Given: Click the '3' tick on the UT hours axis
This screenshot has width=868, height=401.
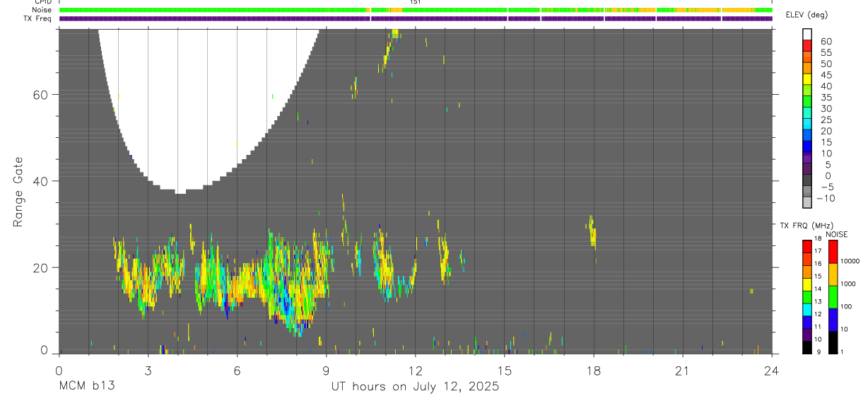Looking at the screenshot, I should [148, 371].
